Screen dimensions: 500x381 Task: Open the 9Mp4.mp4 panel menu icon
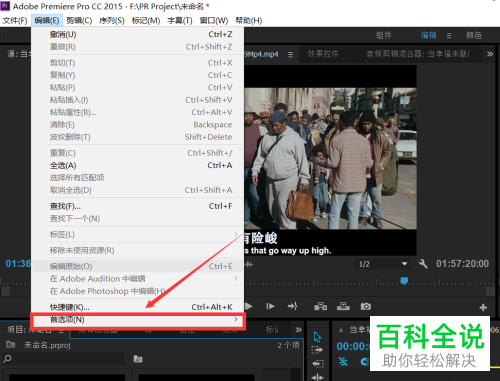click(290, 54)
